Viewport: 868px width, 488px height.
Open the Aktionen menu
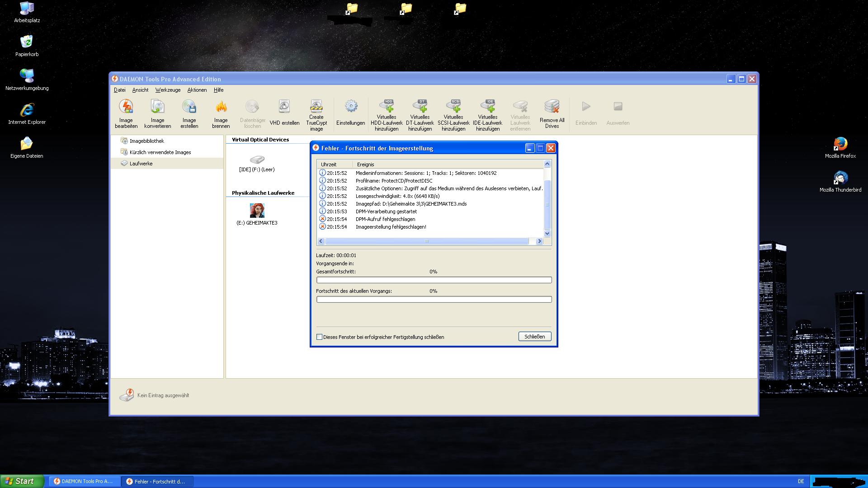(197, 90)
